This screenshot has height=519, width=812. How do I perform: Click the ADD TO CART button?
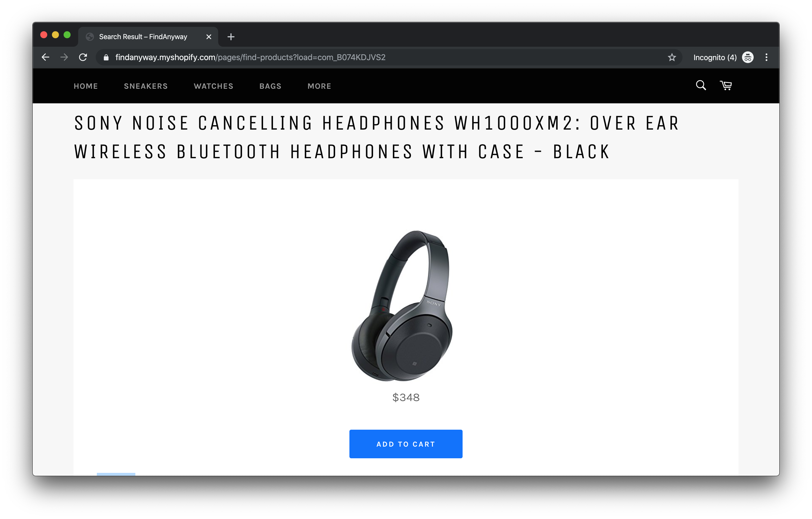(x=406, y=444)
